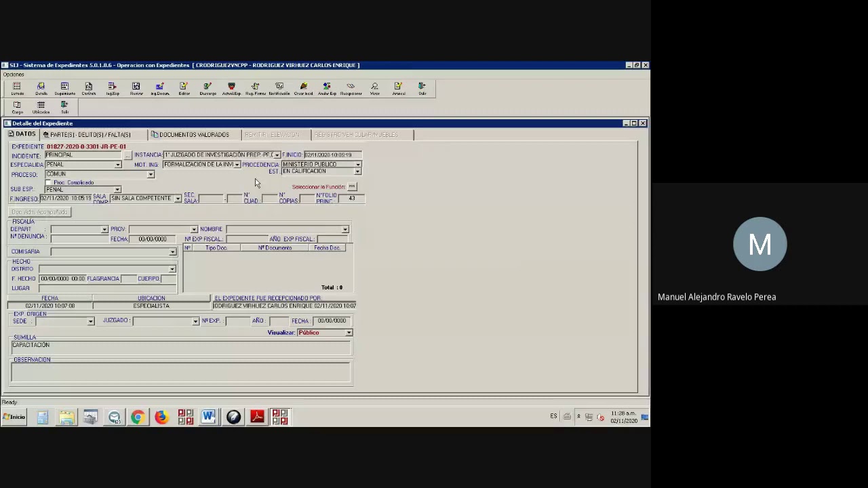Open Microsoft Word from the taskbar

coord(208,417)
